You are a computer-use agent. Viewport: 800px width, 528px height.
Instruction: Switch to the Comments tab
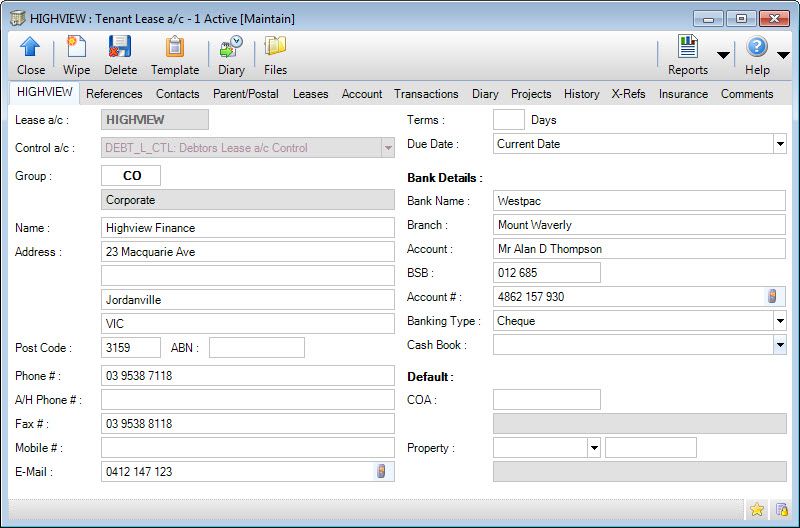[747, 94]
